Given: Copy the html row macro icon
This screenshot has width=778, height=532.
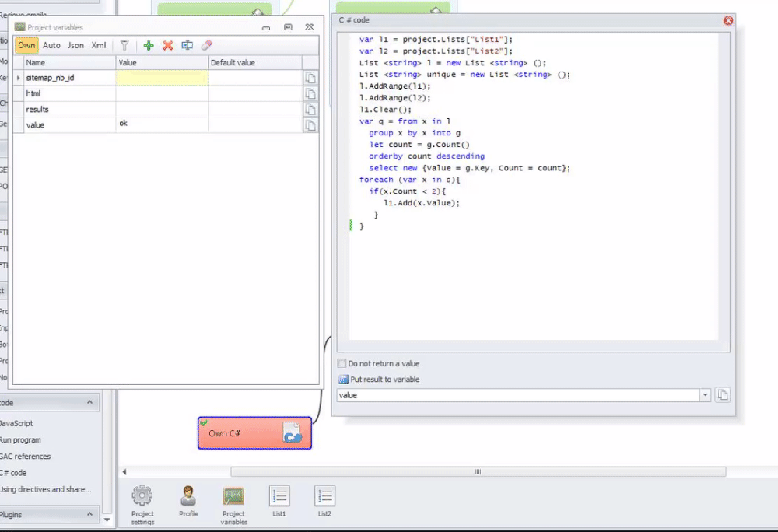Looking at the screenshot, I should [x=310, y=93].
